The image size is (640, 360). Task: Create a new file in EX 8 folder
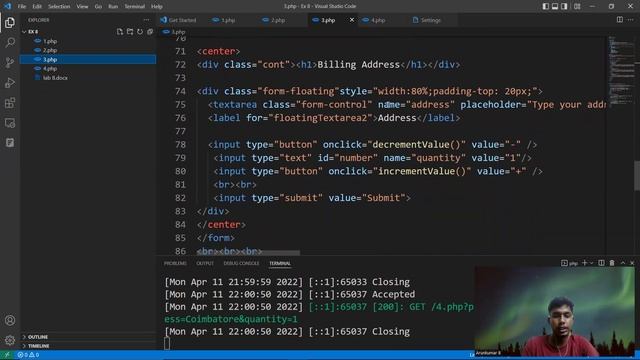point(120,31)
